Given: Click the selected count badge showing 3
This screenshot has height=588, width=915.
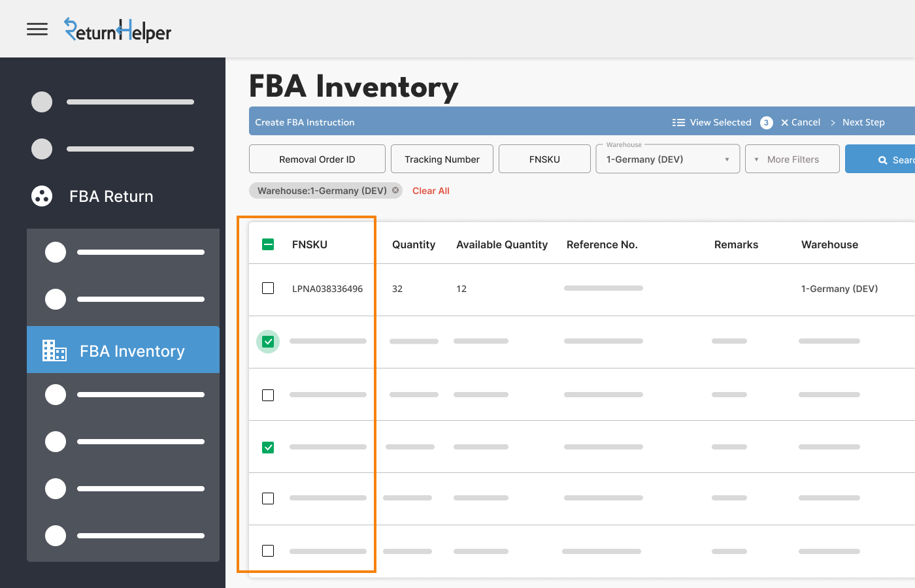Looking at the screenshot, I should [767, 123].
